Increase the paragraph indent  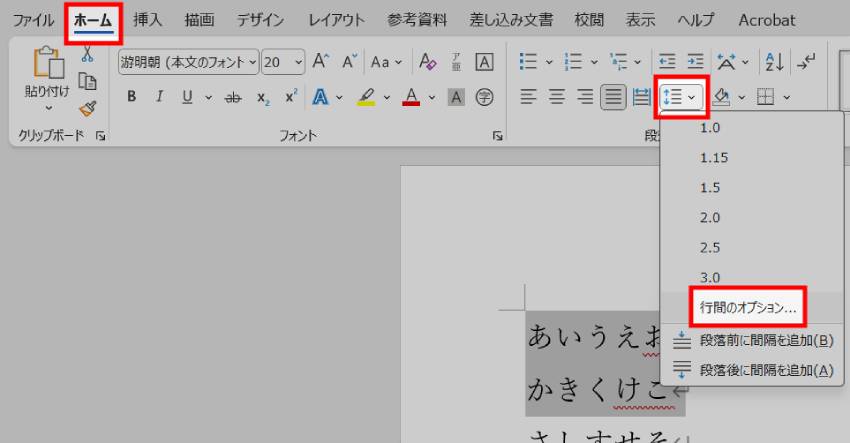pos(695,61)
